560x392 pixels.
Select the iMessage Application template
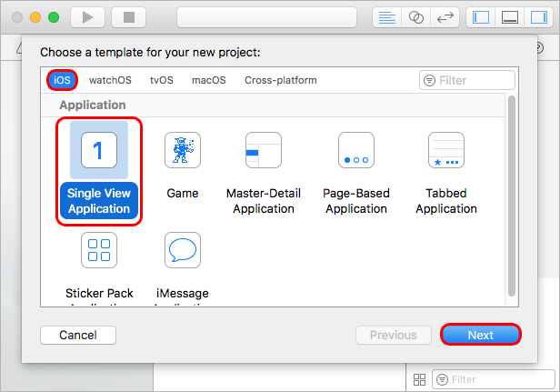[x=182, y=250]
